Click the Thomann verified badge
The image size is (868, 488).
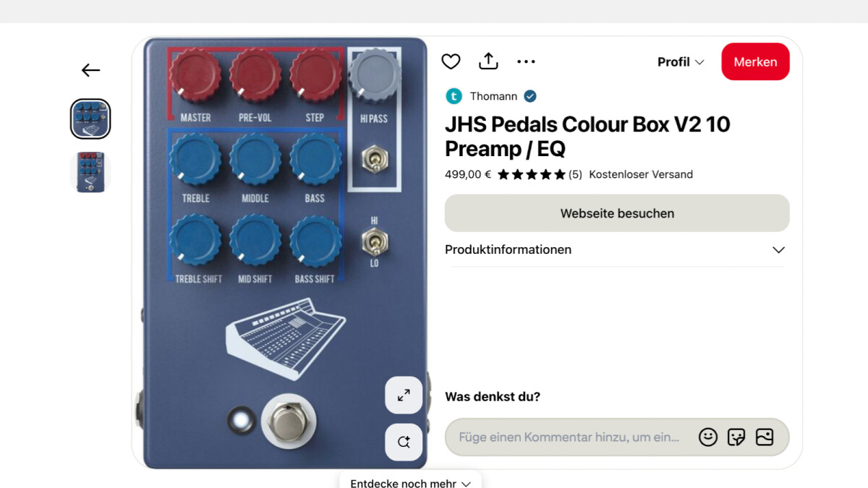pos(530,96)
